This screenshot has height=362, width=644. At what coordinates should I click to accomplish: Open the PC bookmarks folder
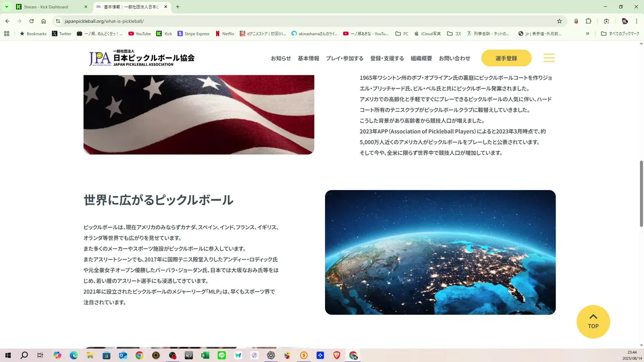click(x=402, y=34)
